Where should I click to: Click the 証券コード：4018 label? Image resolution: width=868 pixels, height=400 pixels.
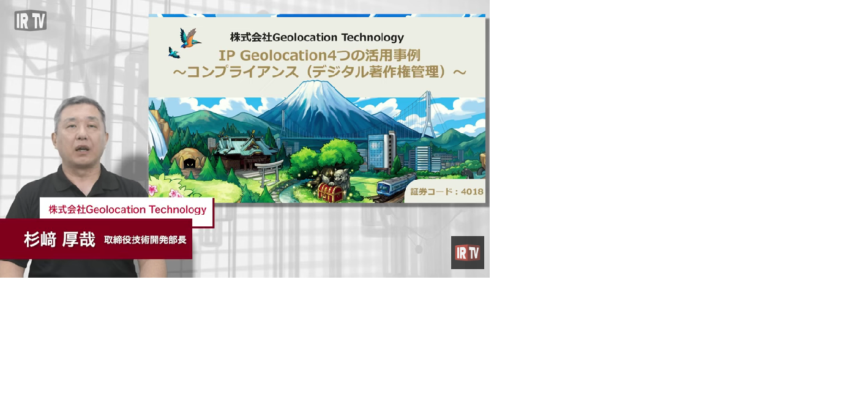pyautogui.click(x=447, y=191)
